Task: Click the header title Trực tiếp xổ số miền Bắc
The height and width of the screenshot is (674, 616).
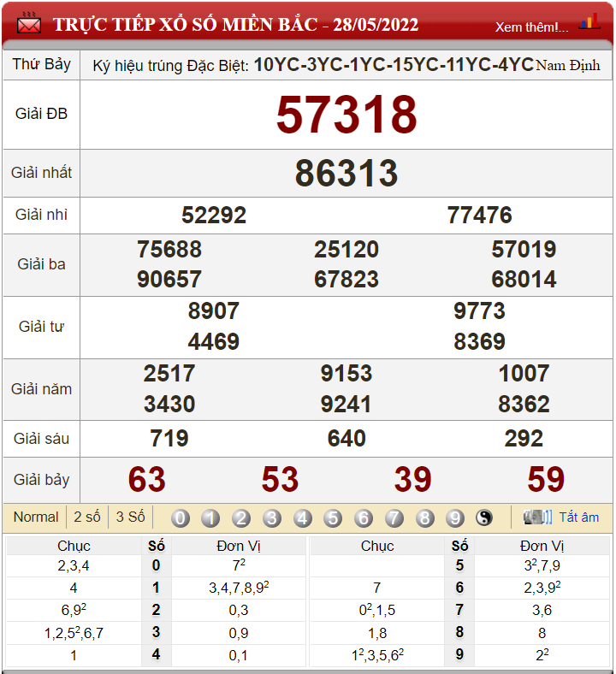Action: click(x=235, y=25)
